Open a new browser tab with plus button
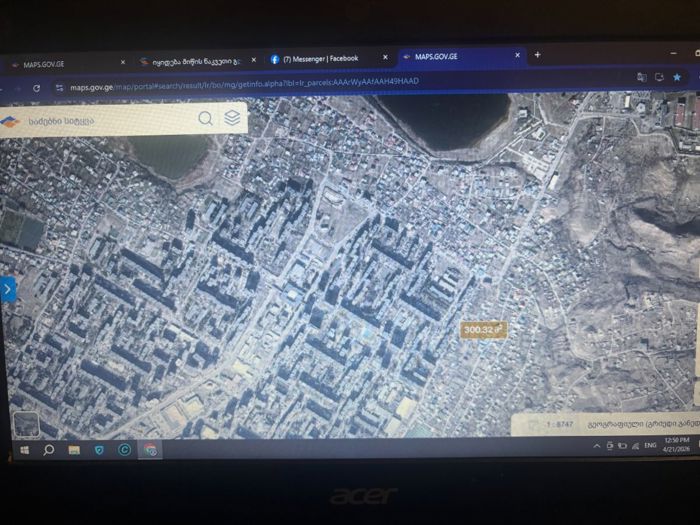Image resolution: width=700 pixels, height=525 pixels. (x=537, y=55)
